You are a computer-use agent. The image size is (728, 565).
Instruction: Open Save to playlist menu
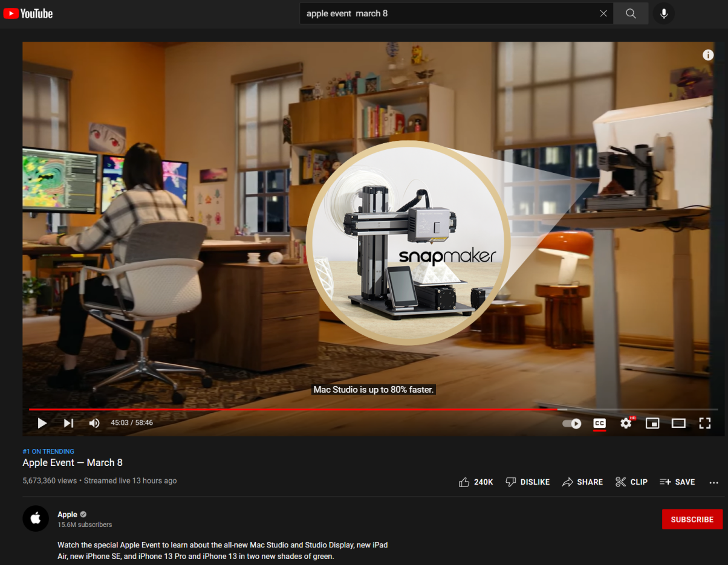(677, 482)
